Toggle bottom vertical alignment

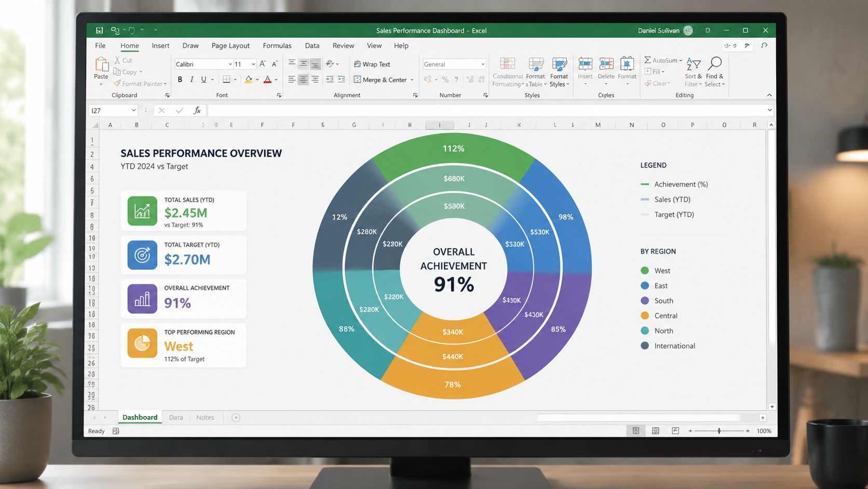click(x=315, y=64)
